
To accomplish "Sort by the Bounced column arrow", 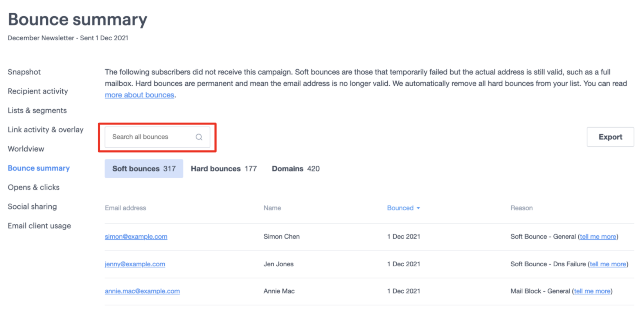I will tap(418, 208).
